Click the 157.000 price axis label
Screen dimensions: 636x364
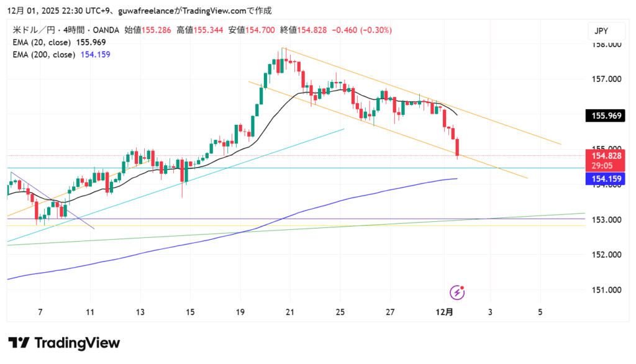(x=604, y=80)
